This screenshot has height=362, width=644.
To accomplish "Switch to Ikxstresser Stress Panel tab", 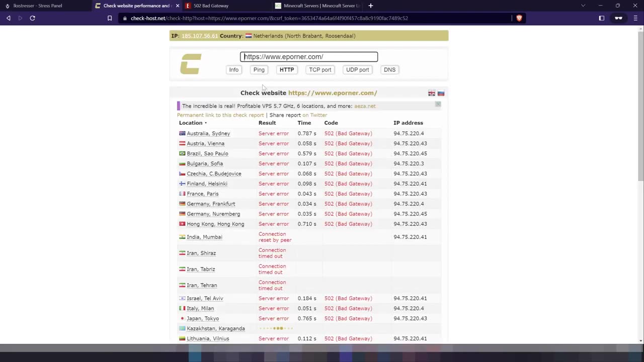I will pos(38,6).
